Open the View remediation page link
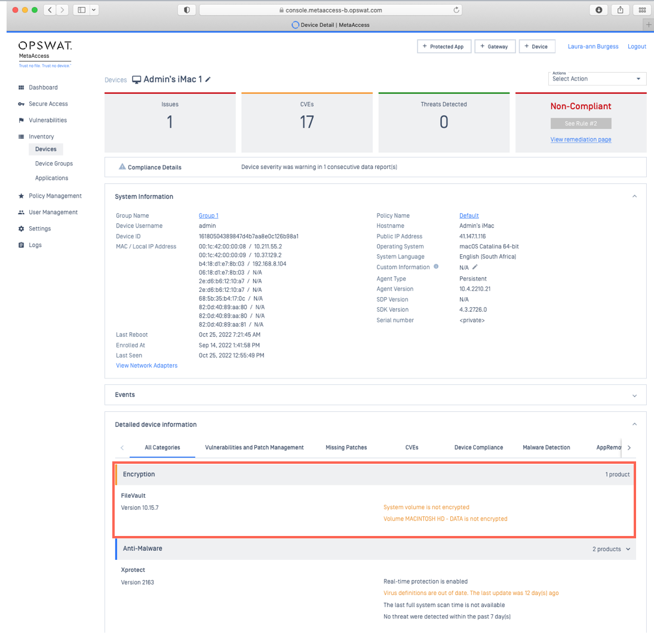Viewport: 654px width, 644px height. coord(581,140)
